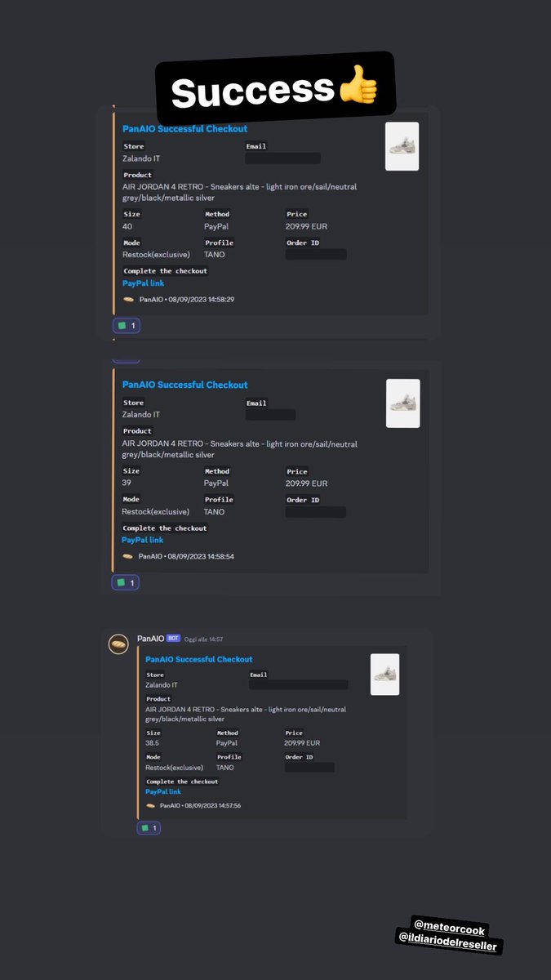Click size value 38.5

(x=153, y=743)
